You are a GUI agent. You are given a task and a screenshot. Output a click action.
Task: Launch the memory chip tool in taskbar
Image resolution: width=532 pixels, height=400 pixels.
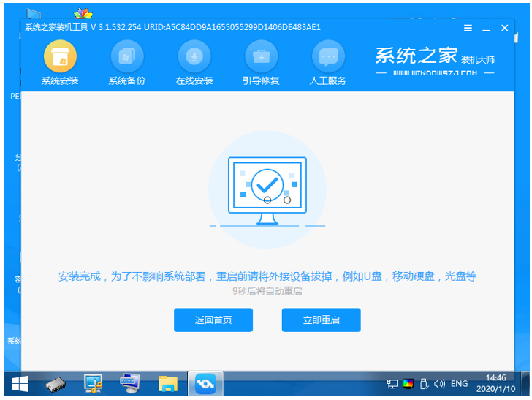(x=56, y=383)
